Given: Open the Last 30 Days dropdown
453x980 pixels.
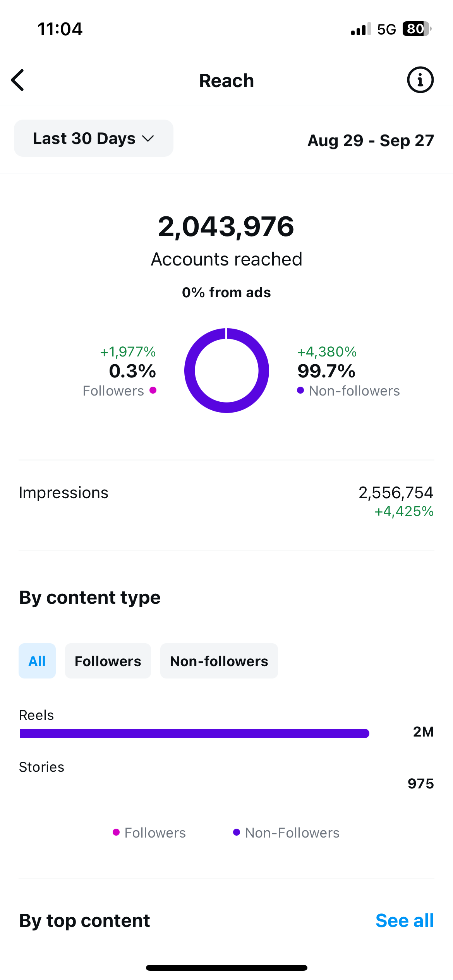Looking at the screenshot, I should pyautogui.click(x=94, y=138).
